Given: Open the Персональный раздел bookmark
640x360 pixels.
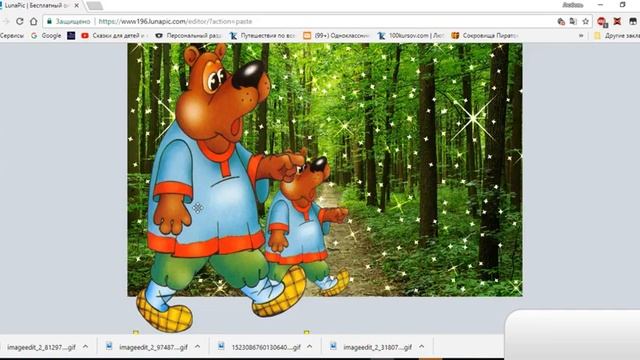Looking at the screenshot, I should 188,36.
